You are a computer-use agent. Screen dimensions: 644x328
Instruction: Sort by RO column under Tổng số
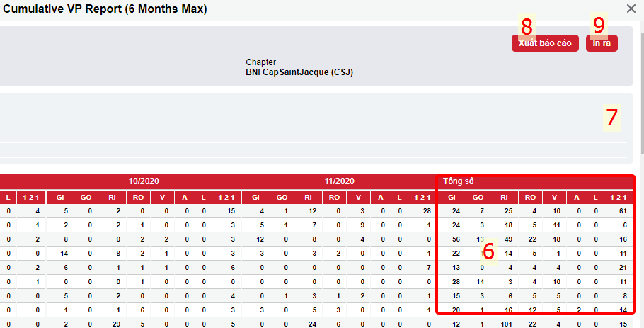click(530, 197)
